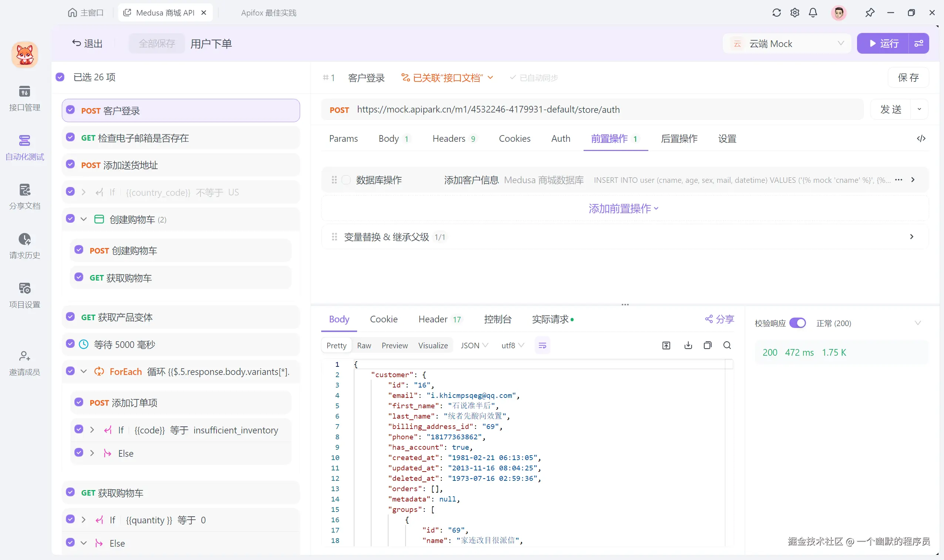Screen dimensions: 944x560
Task: Click the 发送 button
Action: coord(890,110)
